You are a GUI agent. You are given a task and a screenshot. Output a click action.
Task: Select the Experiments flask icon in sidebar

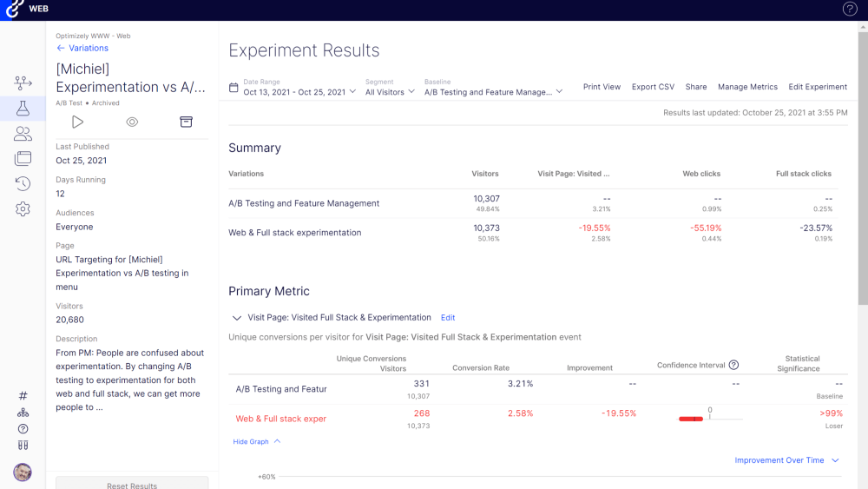pos(23,108)
